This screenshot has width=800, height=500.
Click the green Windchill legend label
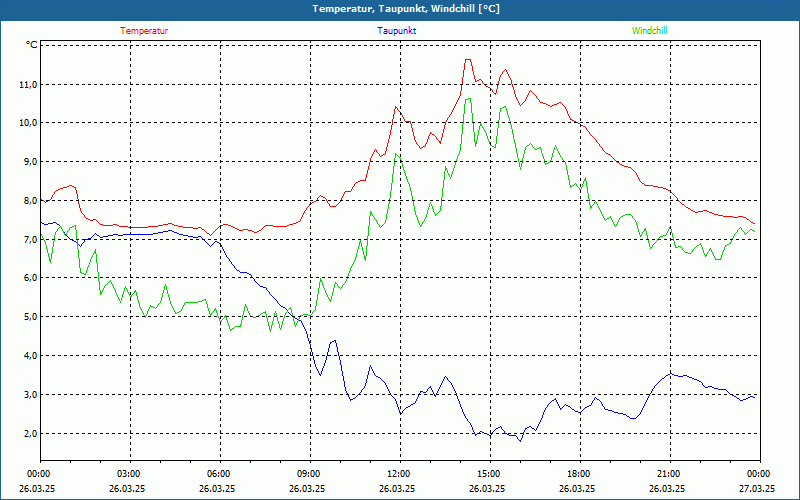point(649,31)
